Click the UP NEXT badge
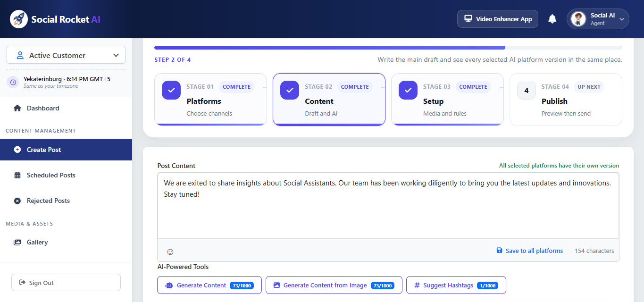 [x=589, y=87]
